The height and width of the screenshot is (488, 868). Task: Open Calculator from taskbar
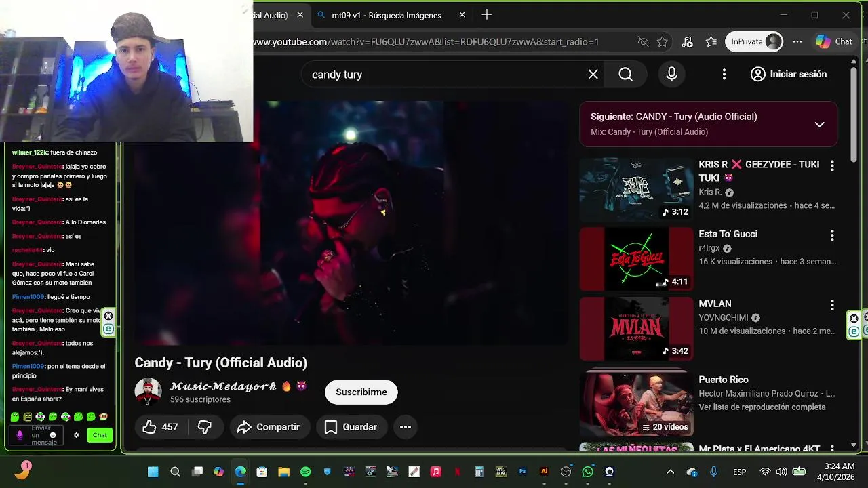pos(479,472)
